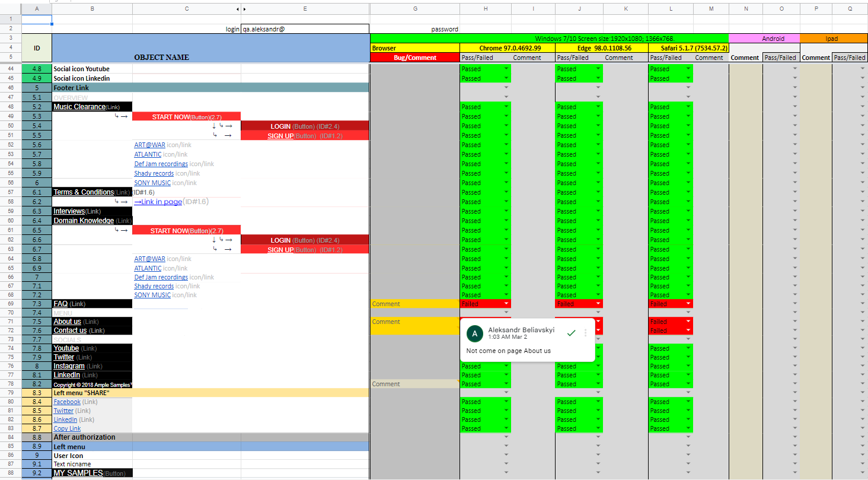This screenshot has height=480, width=868.
Task: Open Android Pass/Failed dropdown for row 4.8
Action: pos(795,69)
